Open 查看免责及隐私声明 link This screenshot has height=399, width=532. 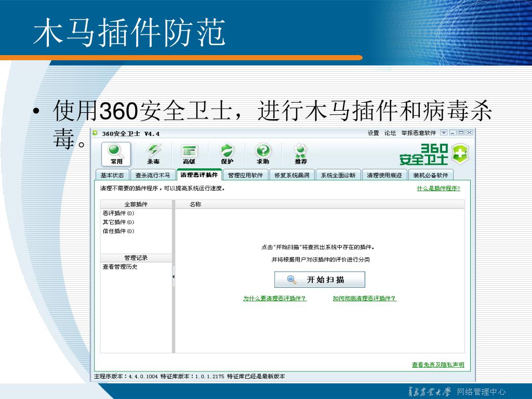(437, 365)
